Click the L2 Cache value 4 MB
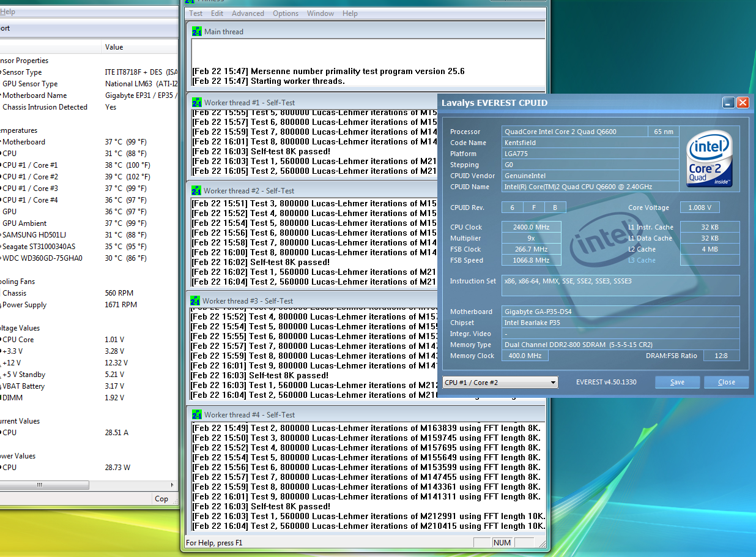 click(710, 249)
